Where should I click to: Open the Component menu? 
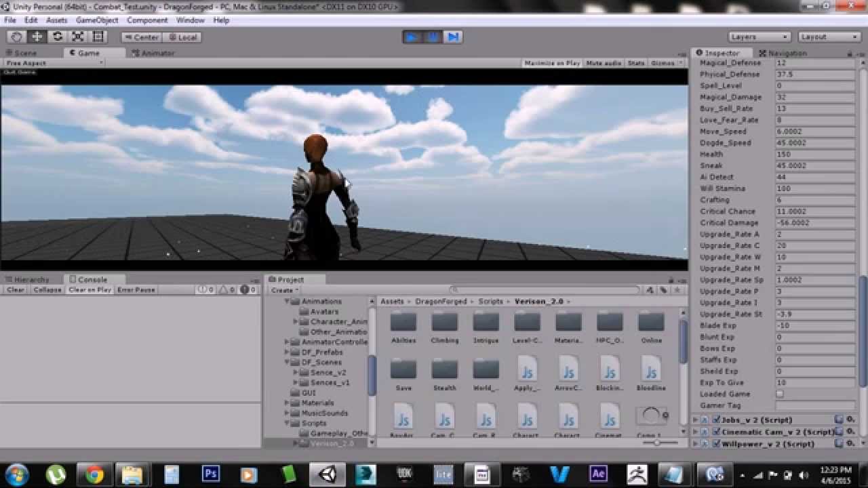pyautogui.click(x=147, y=20)
